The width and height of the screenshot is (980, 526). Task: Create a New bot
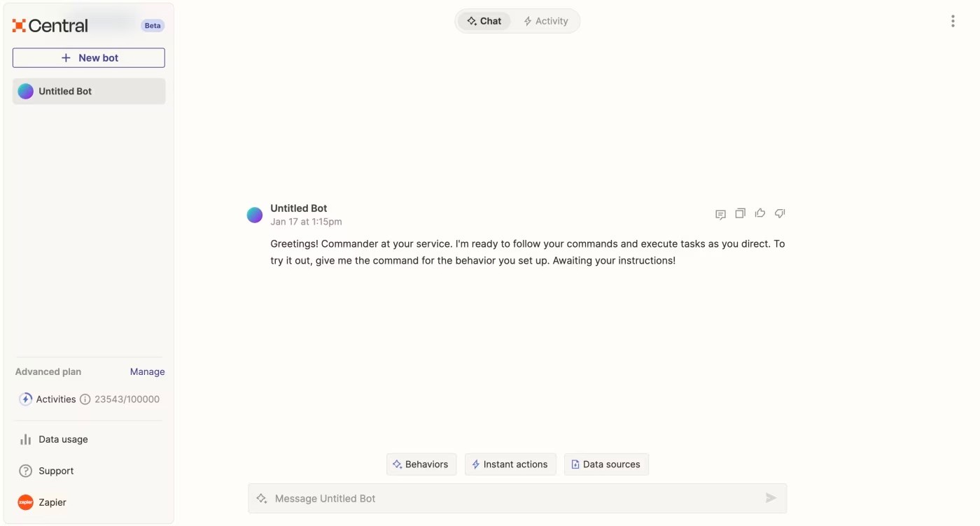(x=89, y=58)
